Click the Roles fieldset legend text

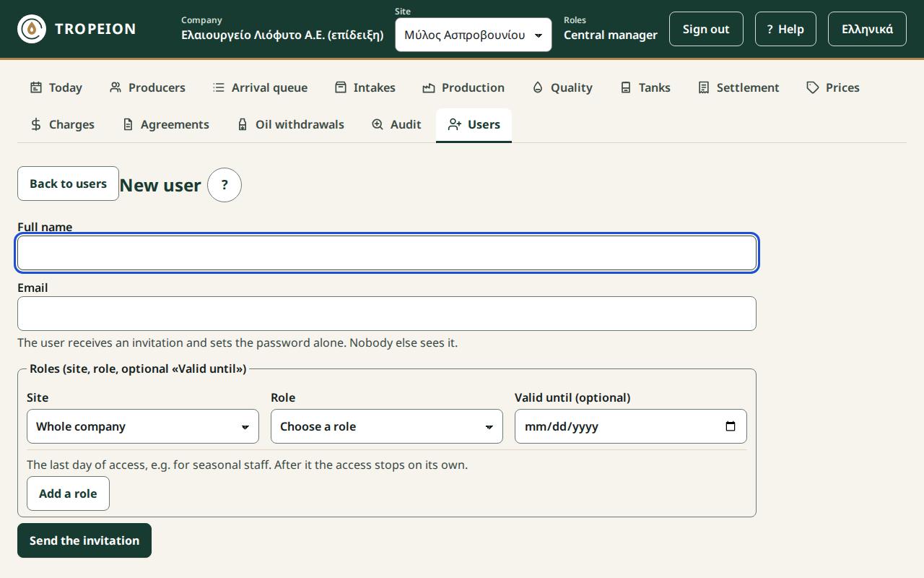[138, 368]
